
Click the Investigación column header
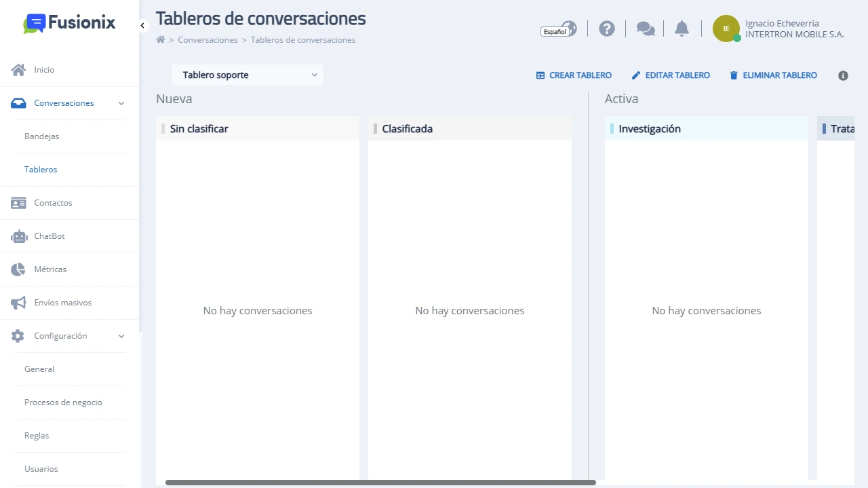(x=707, y=129)
